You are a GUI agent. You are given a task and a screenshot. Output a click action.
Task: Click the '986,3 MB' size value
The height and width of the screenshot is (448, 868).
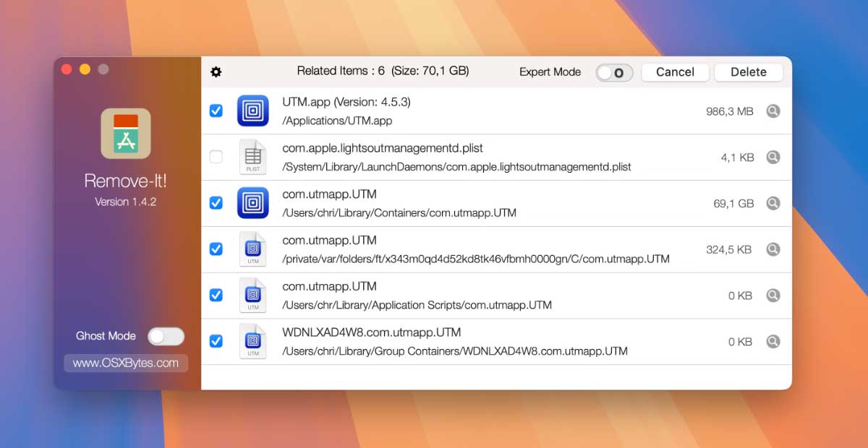[x=730, y=111]
